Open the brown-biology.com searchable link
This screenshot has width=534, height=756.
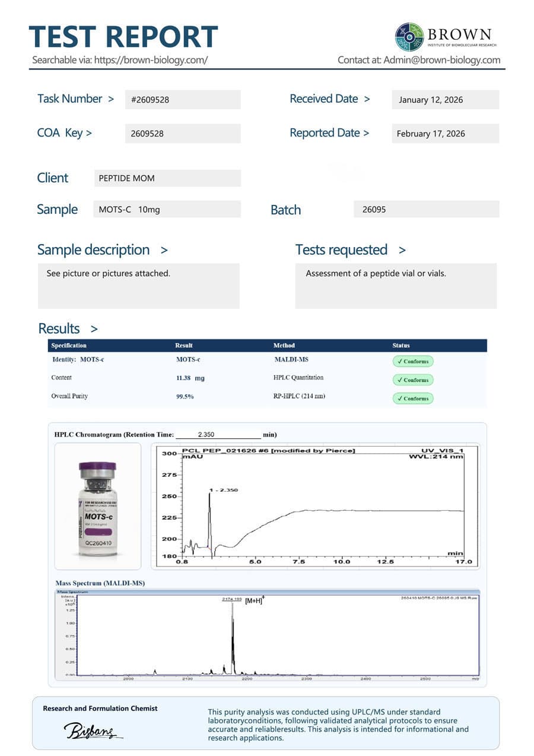tap(151, 60)
